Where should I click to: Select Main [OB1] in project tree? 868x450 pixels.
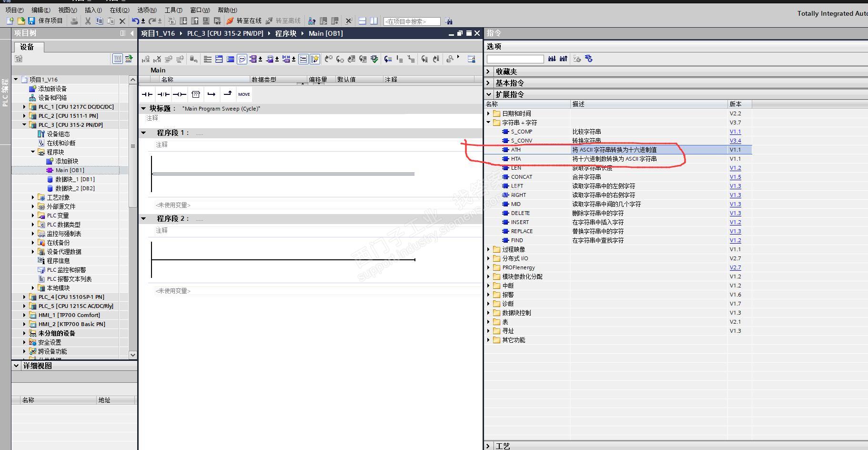click(x=70, y=170)
